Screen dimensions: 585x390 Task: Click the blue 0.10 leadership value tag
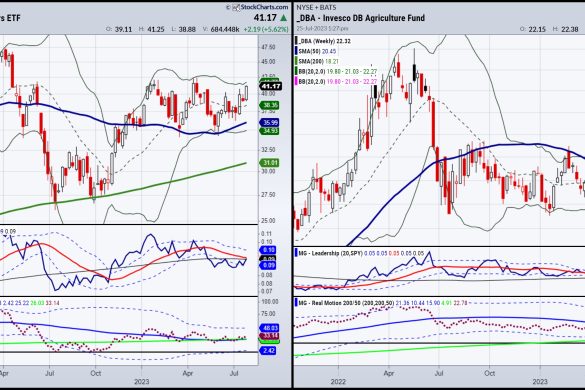[x=268, y=250]
